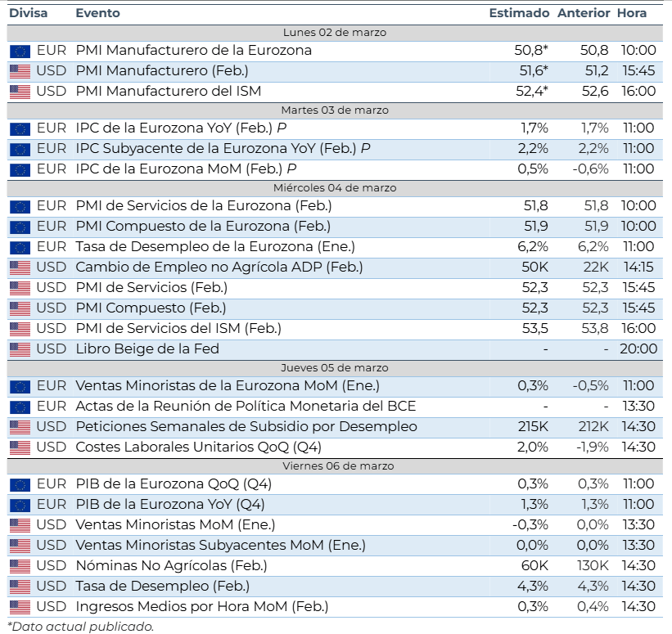The image size is (672, 634).
Task: Select the Estimado column header
Action: click(x=519, y=13)
